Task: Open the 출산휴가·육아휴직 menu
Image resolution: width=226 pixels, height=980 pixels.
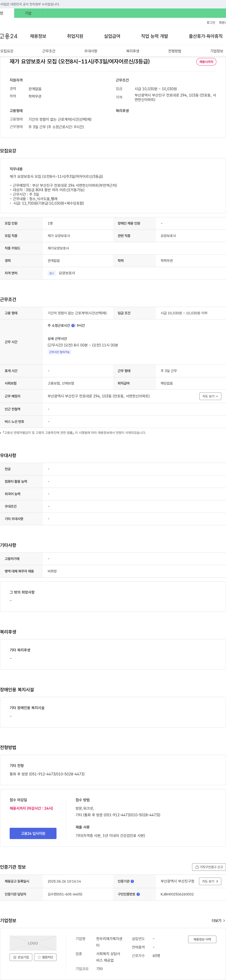Action: [206, 36]
